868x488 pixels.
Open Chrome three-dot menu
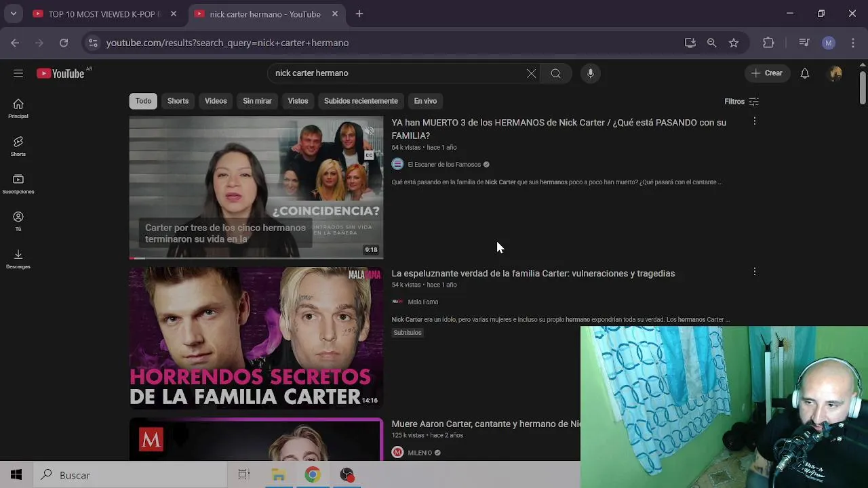click(852, 43)
